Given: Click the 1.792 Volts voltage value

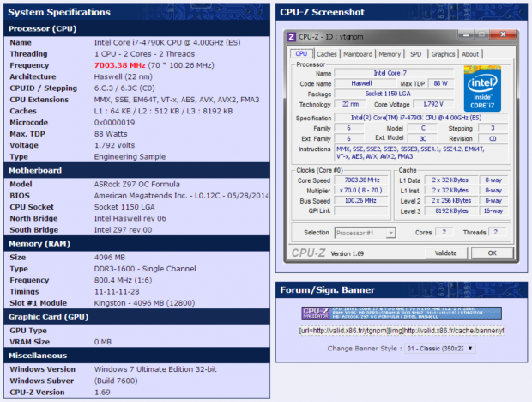Looking at the screenshot, I should point(114,145).
